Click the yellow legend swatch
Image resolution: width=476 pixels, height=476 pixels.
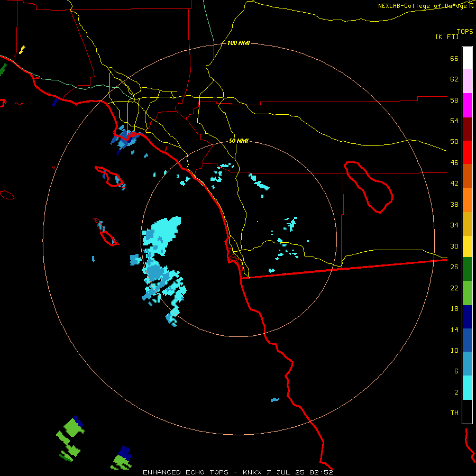coord(467,246)
